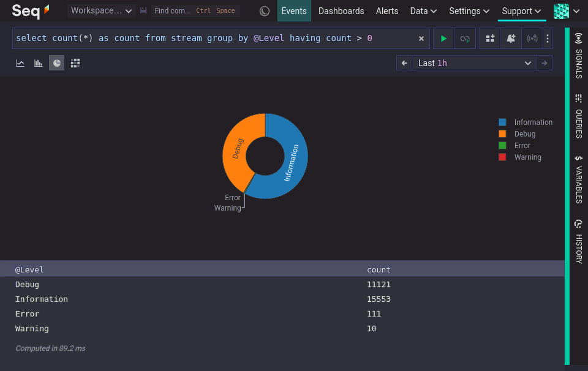Viewport: 588px width, 371px height.
Task: Click the count column header
Action: (x=379, y=269)
